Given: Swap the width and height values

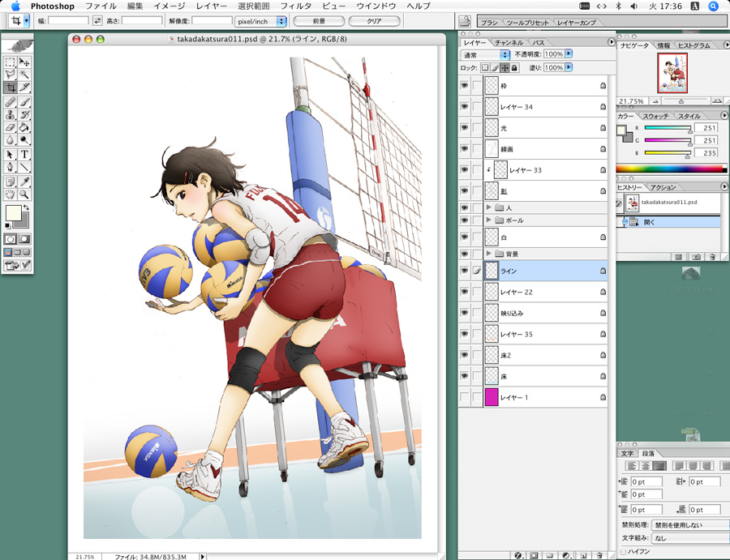Looking at the screenshot, I should click(97, 21).
